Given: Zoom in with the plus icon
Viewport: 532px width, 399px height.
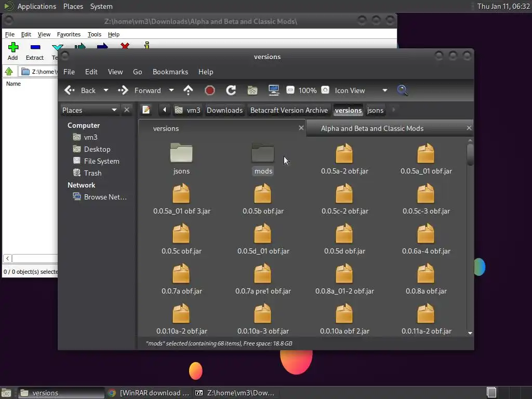Looking at the screenshot, I should 325,90.
